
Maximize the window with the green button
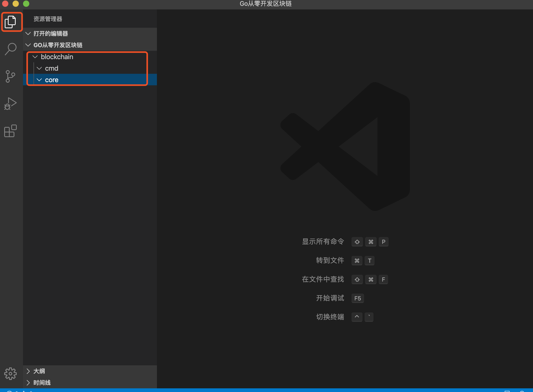tap(26, 4)
